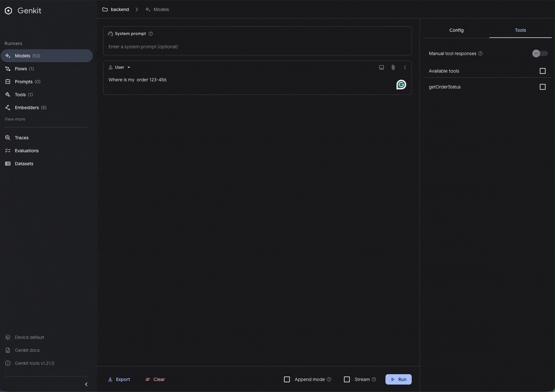Focus the system prompt input field

click(x=257, y=47)
